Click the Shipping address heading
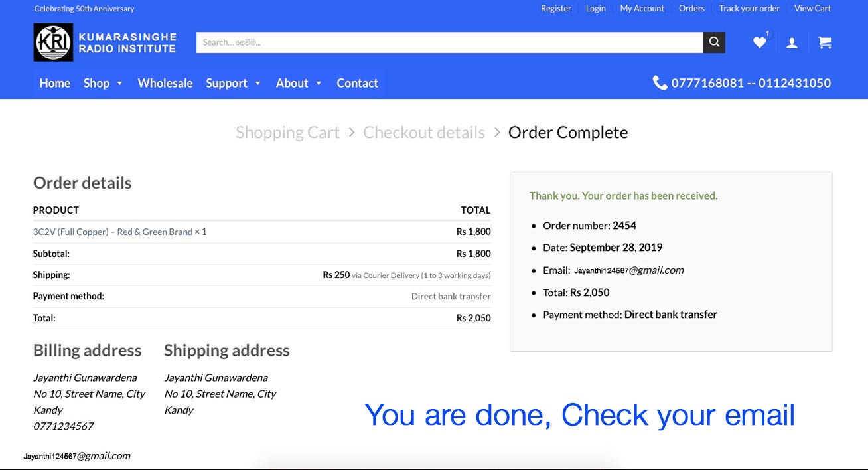 pos(227,351)
